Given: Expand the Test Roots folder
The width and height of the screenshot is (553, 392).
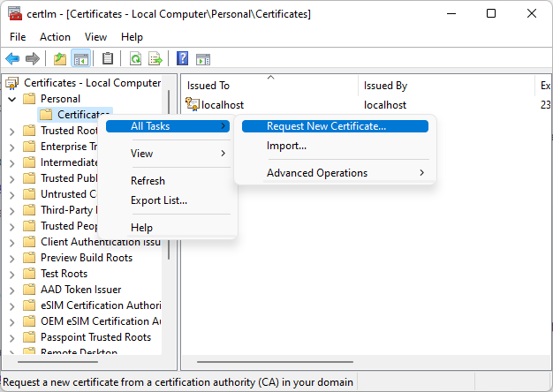Looking at the screenshot, I should pos(11,274).
